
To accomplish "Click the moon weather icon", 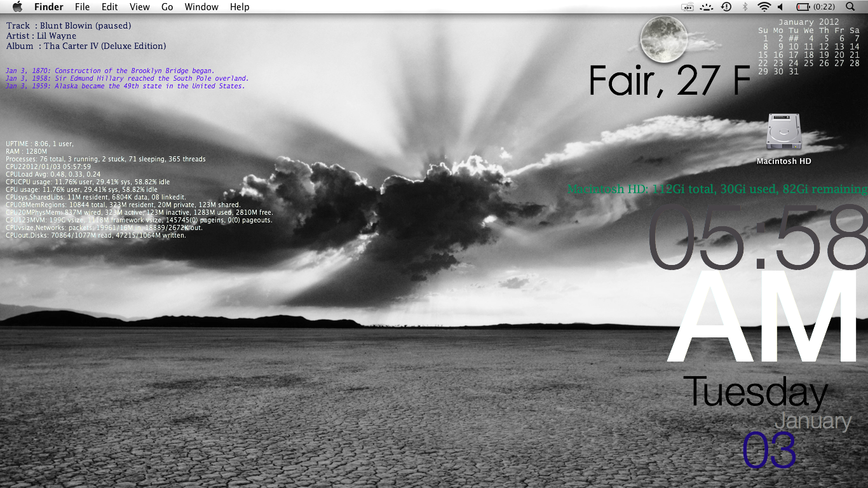I will coord(664,39).
